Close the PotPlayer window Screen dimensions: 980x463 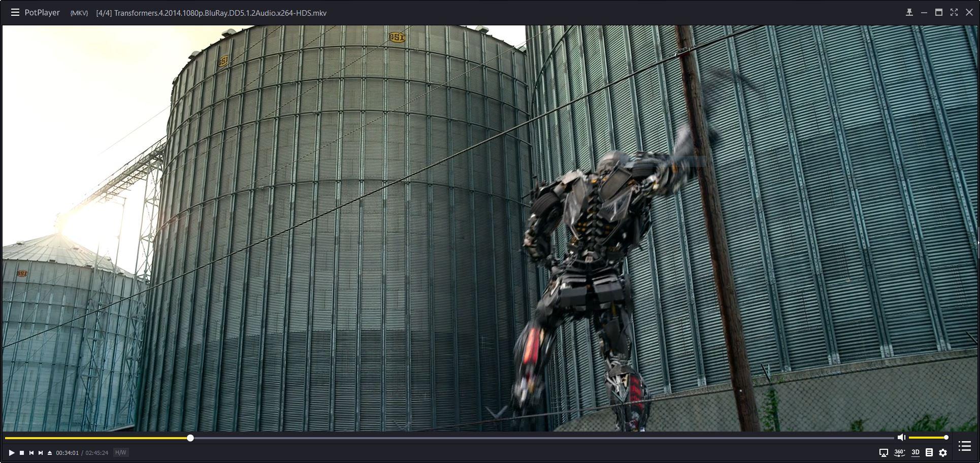(969, 12)
